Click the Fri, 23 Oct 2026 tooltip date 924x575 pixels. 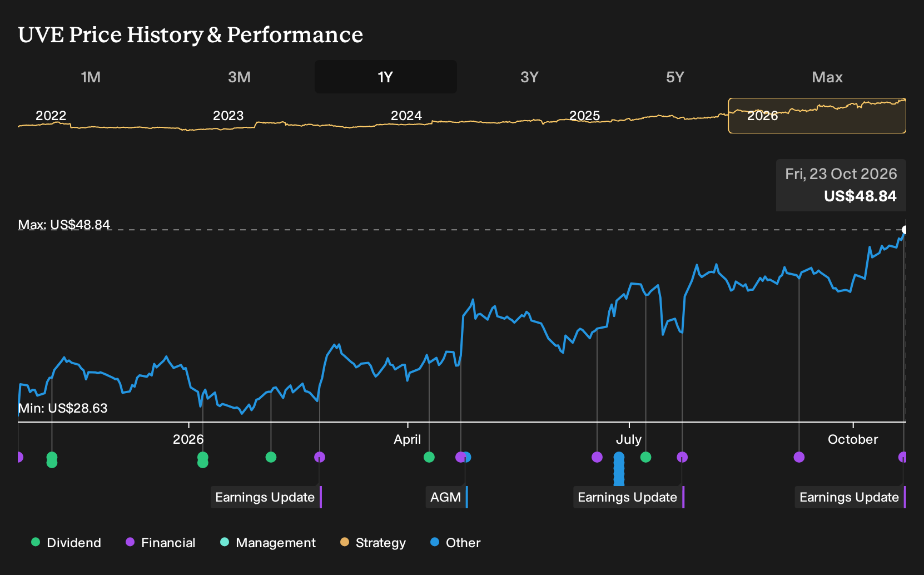[x=841, y=174]
